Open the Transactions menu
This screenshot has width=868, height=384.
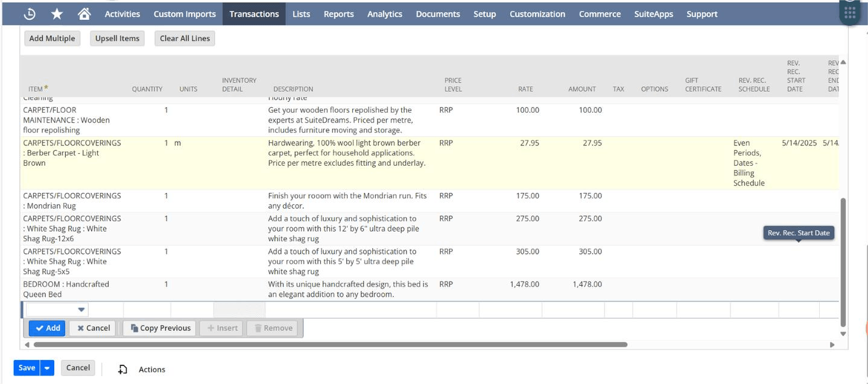click(x=254, y=14)
